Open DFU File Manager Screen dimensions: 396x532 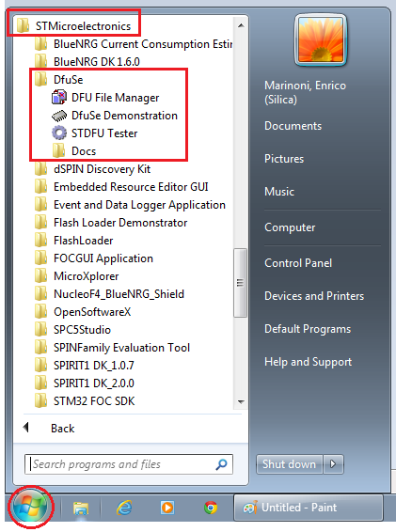point(105,98)
